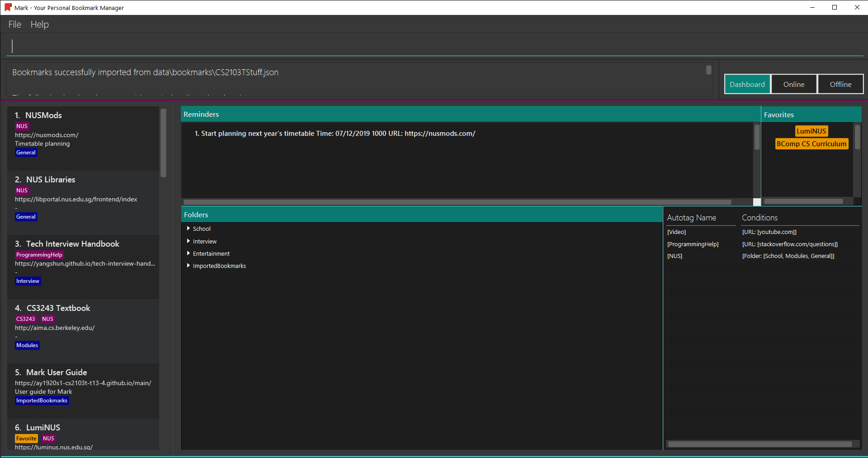This screenshot has height=458, width=868.
Task: Click the stackoverflow.com/questions condition cell
Action: 790,244
